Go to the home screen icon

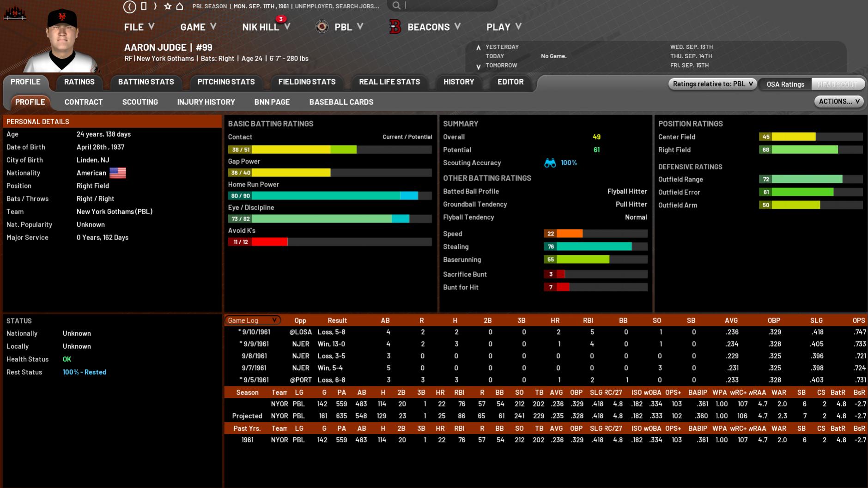(x=180, y=6)
